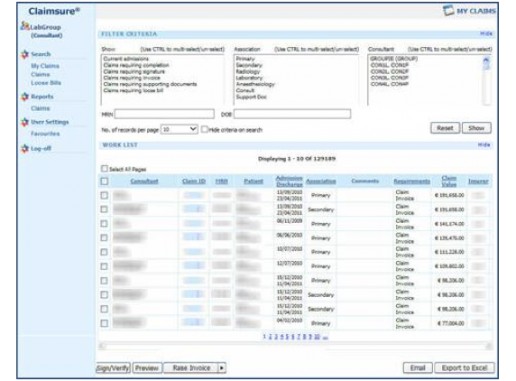Image resolution: width=516 pixels, height=381 pixels.
Task: Open Claims under Reports in sidebar
Action: pos(40,108)
